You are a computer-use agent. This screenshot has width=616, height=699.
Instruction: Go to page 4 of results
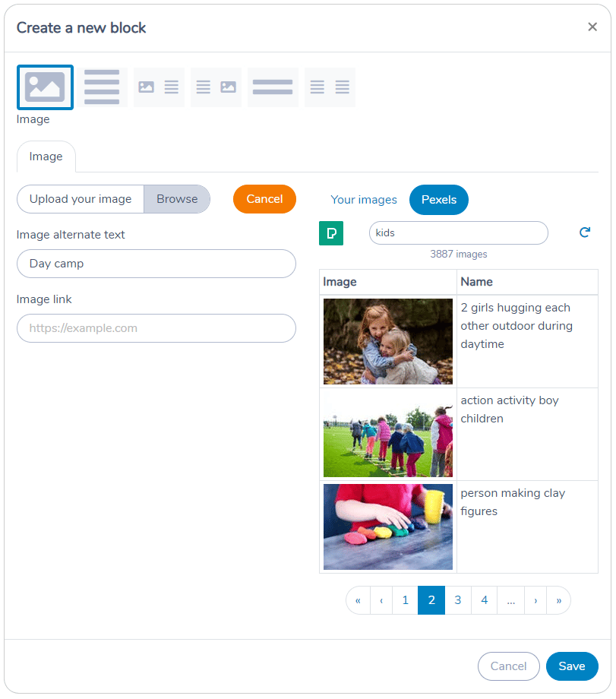pyautogui.click(x=485, y=600)
